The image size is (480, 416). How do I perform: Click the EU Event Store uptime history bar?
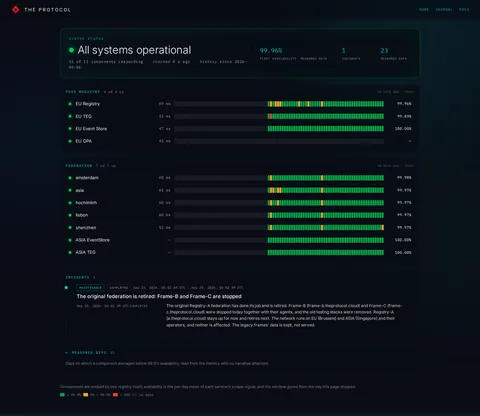[279, 129]
